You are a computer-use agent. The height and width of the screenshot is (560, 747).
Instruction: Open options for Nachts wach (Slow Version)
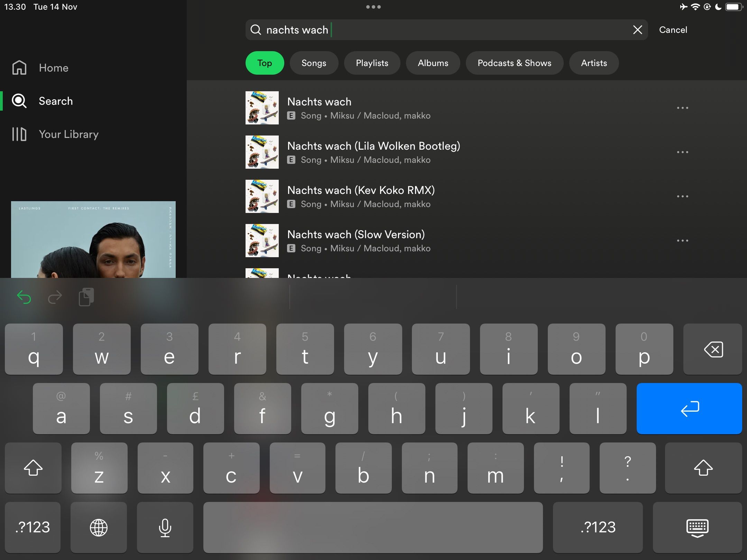coord(683,240)
